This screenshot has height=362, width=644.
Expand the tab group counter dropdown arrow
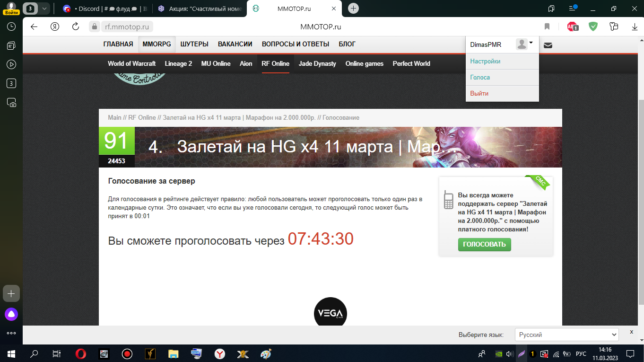[x=44, y=9]
